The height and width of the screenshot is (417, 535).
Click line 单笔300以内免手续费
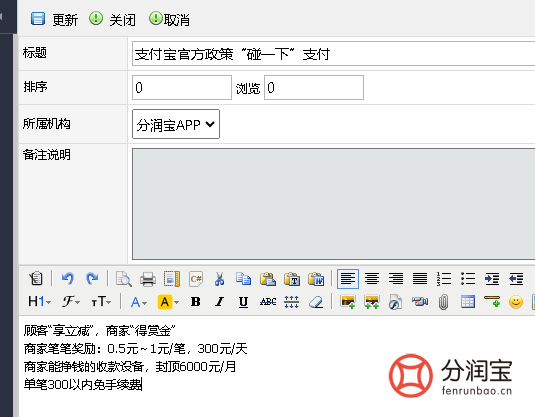pyautogui.click(x=83, y=385)
